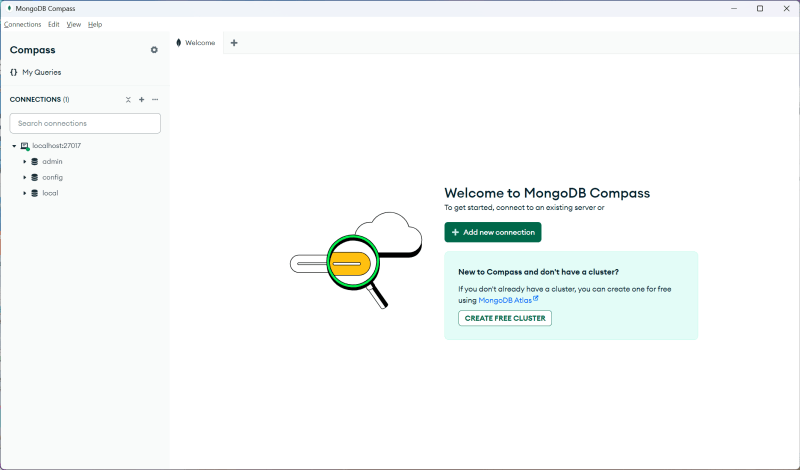Follow the MongoDB Atlas link
Viewport: 800px width, 470px height.
[x=505, y=301]
